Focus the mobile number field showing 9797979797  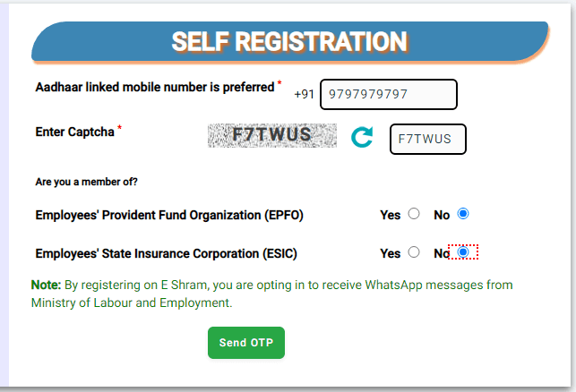tap(389, 94)
